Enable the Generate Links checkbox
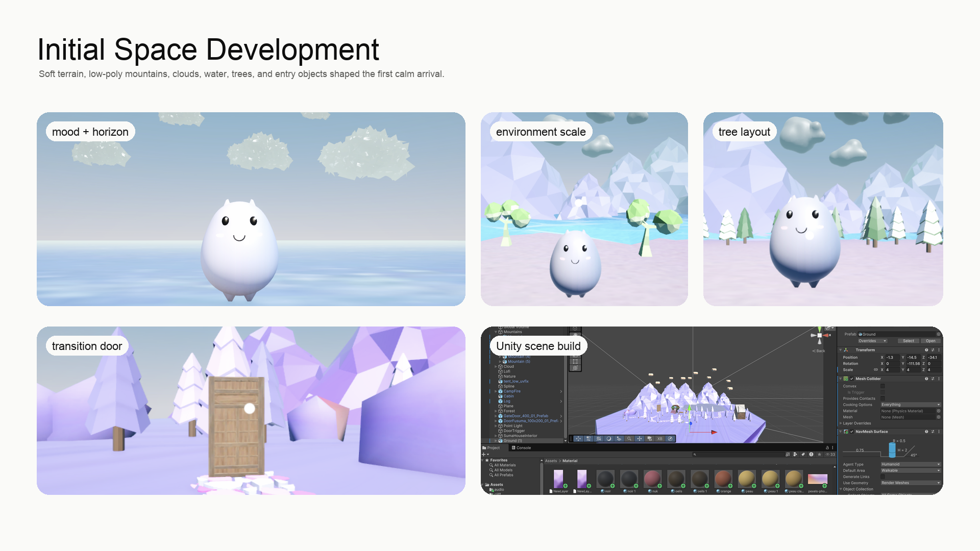980x551 pixels. point(883,477)
